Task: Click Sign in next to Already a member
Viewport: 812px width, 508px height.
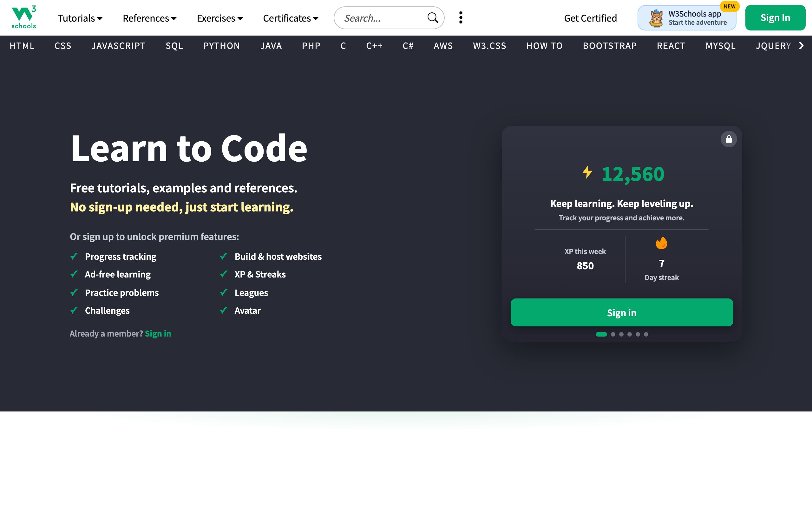Action: coord(158,334)
